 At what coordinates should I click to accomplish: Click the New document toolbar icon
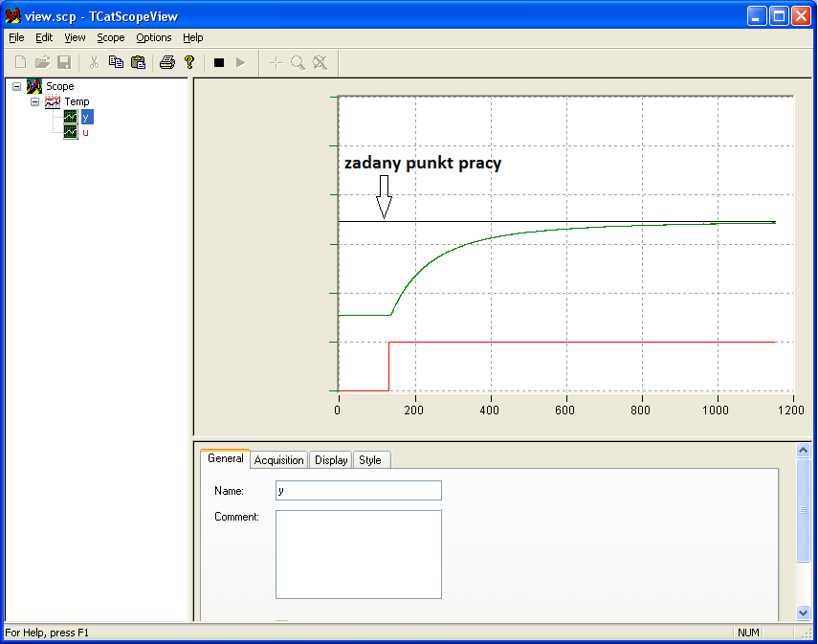click(x=21, y=62)
